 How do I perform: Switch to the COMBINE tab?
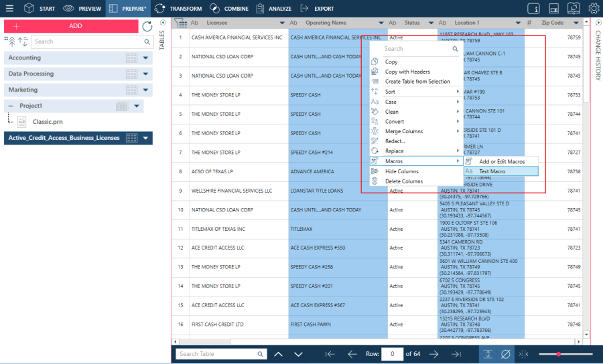coord(229,9)
